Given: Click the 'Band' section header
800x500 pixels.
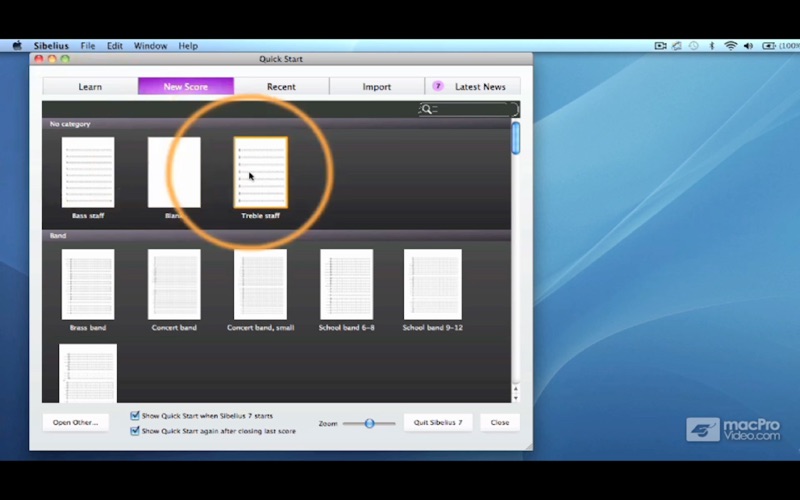Looking at the screenshot, I should (x=276, y=236).
